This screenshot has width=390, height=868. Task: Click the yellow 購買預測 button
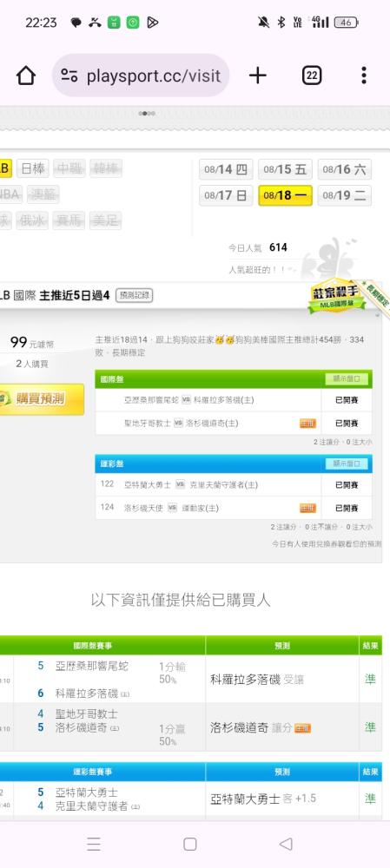[42, 398]
